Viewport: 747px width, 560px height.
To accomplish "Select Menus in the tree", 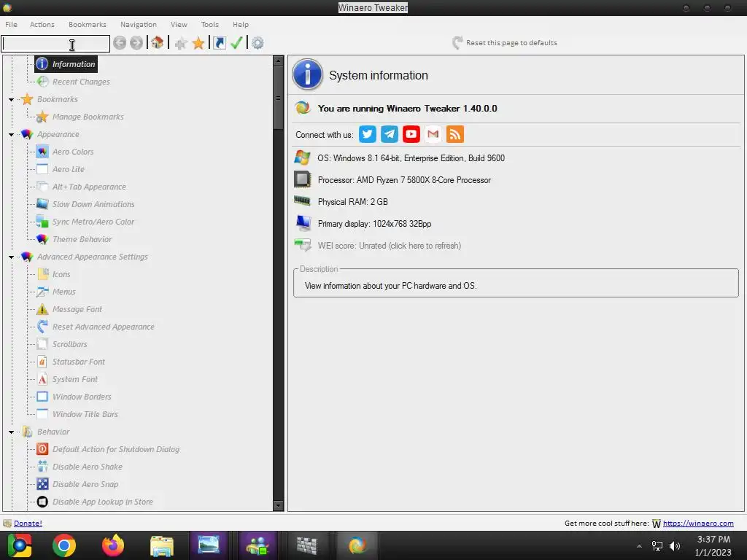I will click(x=64, y=292).
